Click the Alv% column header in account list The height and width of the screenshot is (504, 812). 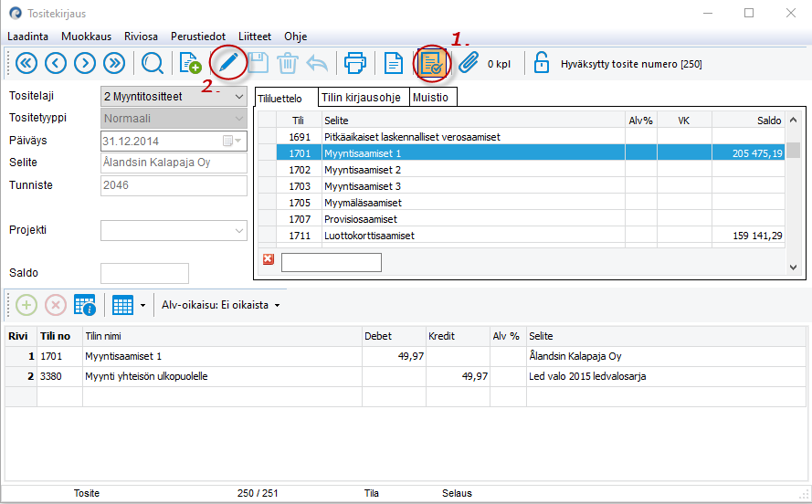coord(641,120)
